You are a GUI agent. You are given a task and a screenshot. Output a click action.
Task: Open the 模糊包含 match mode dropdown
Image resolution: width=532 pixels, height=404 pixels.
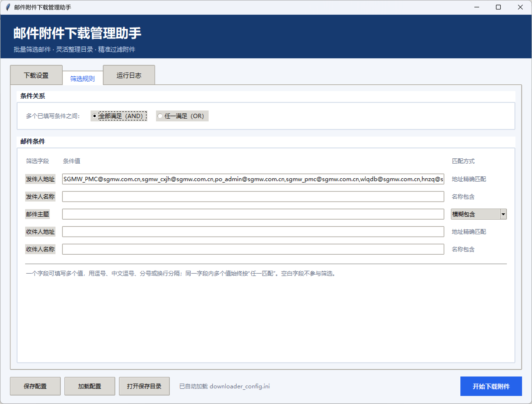click(479, 214)
